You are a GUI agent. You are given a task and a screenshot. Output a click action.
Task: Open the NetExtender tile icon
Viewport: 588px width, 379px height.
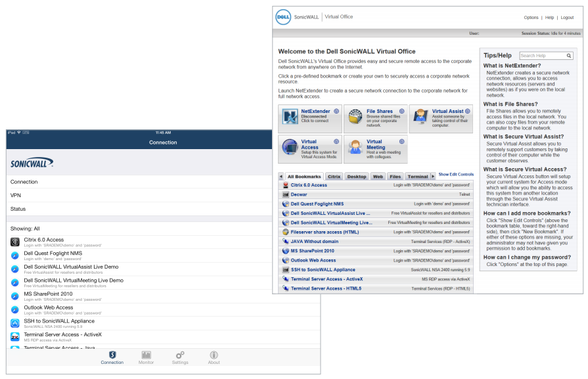coord(290,117)
